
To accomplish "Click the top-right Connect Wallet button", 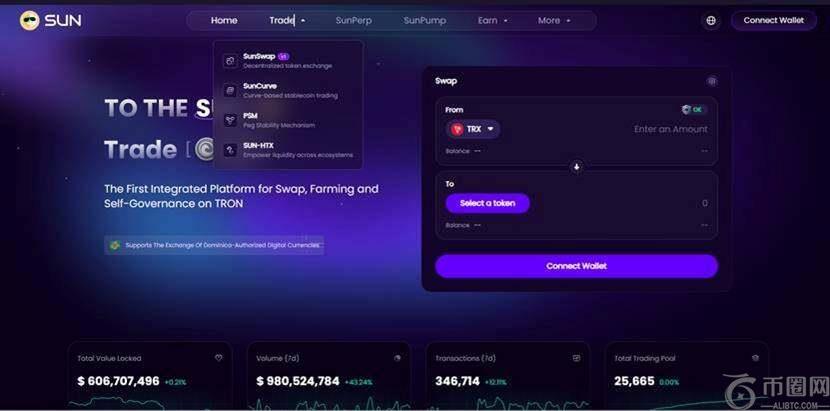I will click(773, 21).
